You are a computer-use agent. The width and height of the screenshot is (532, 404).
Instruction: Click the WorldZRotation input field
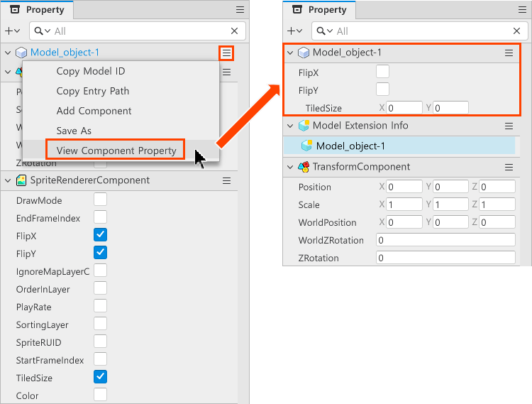click(445, 240)
